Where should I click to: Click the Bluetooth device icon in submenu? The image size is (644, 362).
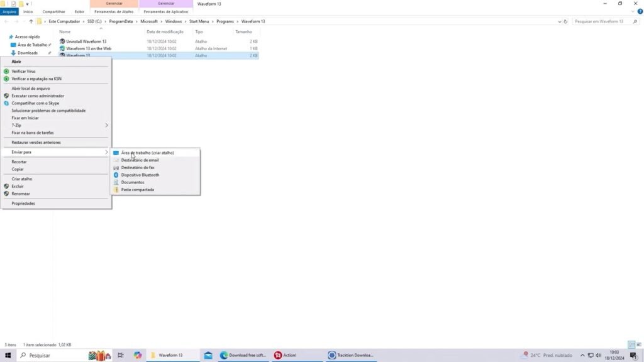pos(116,175)
